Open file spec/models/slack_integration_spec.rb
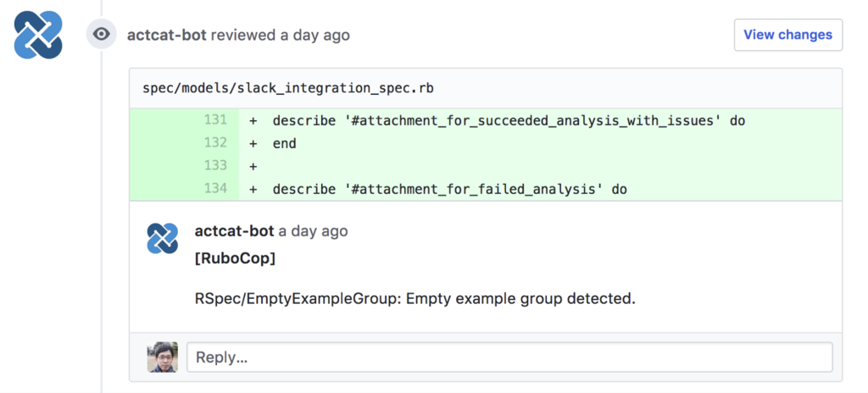This screenshot has height=393, width=868. click(288, 88)
